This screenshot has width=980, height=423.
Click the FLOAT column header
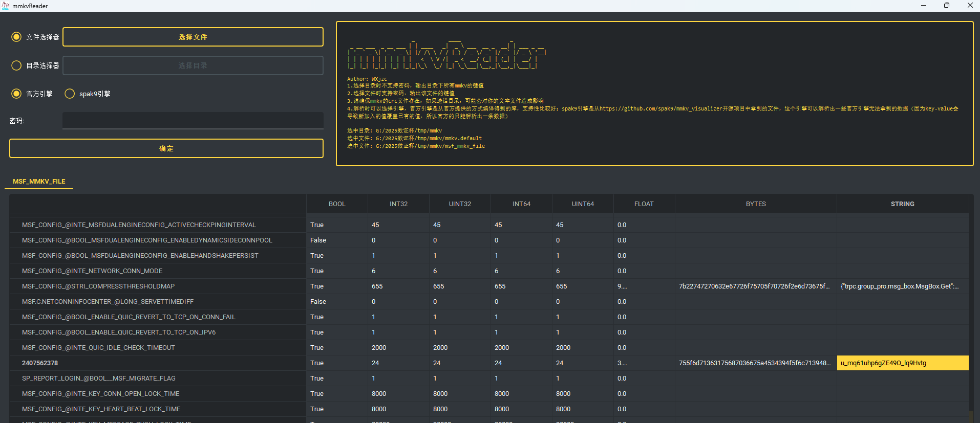(644, 204)
